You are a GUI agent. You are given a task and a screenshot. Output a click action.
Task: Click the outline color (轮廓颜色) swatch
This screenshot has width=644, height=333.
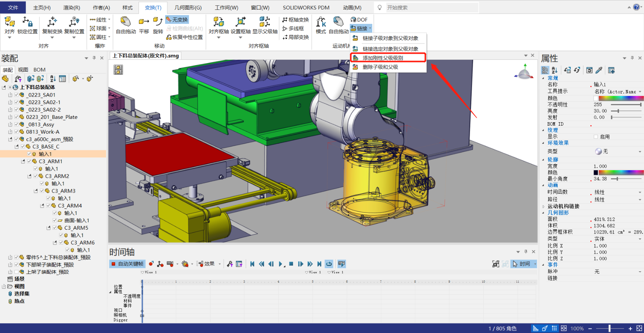point(596,172)
